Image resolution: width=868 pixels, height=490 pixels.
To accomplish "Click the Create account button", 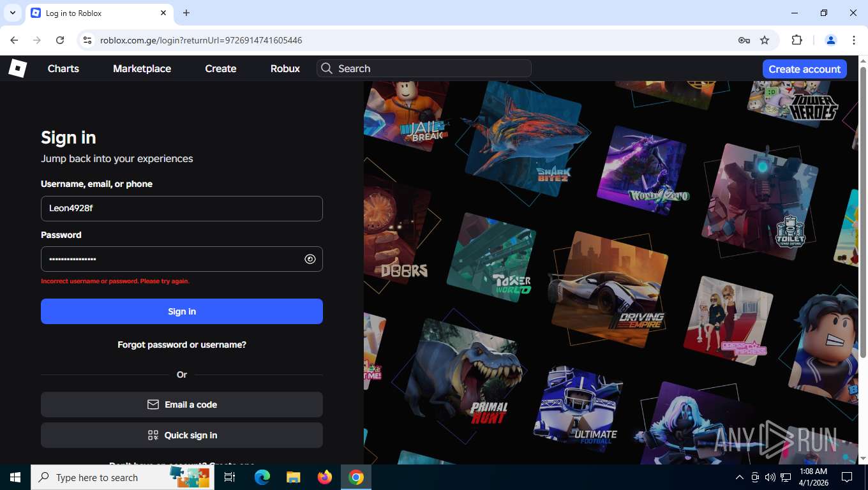I will [x=805, y=69].
